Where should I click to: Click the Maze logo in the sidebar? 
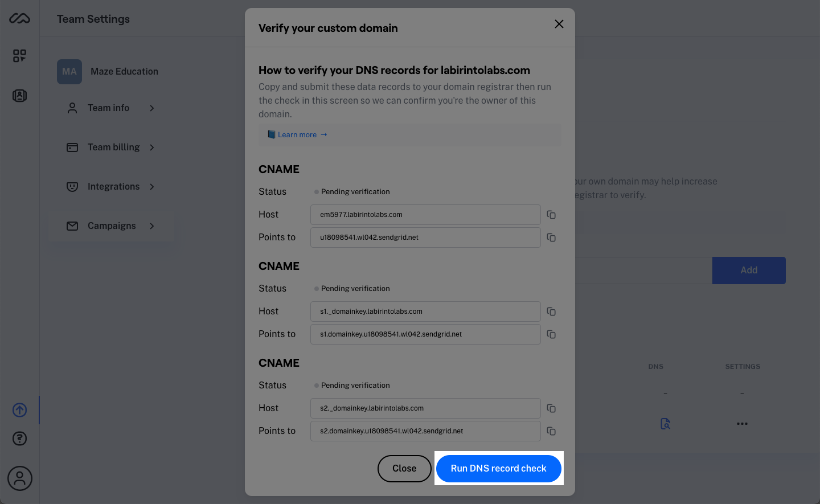point(19,18)
